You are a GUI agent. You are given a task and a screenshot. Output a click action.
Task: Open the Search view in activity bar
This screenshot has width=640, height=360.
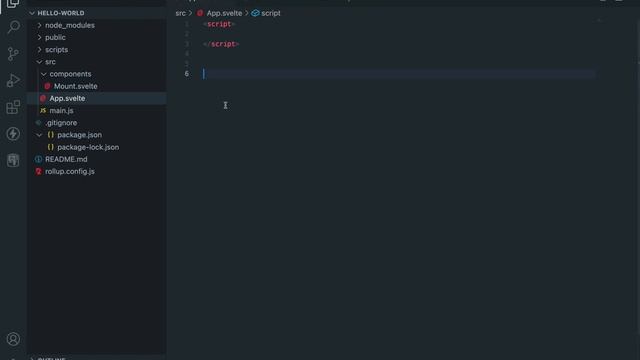[x=13, y=27]
